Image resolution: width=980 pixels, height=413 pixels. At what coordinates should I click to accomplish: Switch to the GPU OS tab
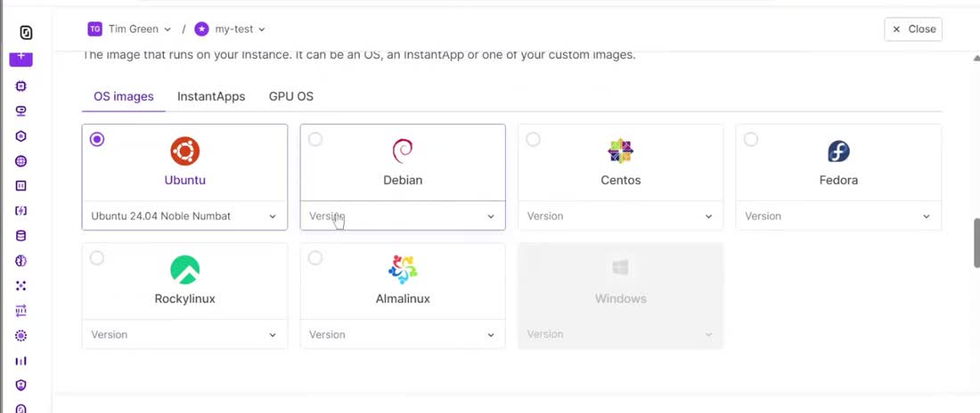pyautogui.click(x=291, y=97)
